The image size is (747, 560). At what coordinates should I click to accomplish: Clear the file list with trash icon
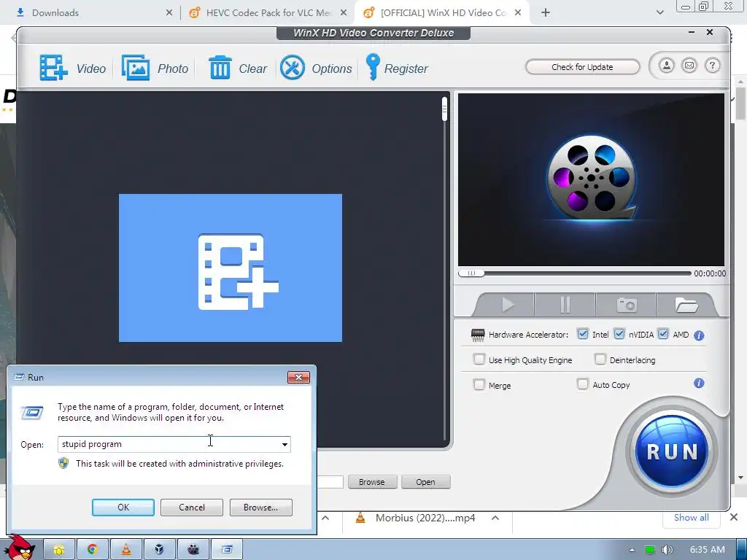click(x=220, y=68)
